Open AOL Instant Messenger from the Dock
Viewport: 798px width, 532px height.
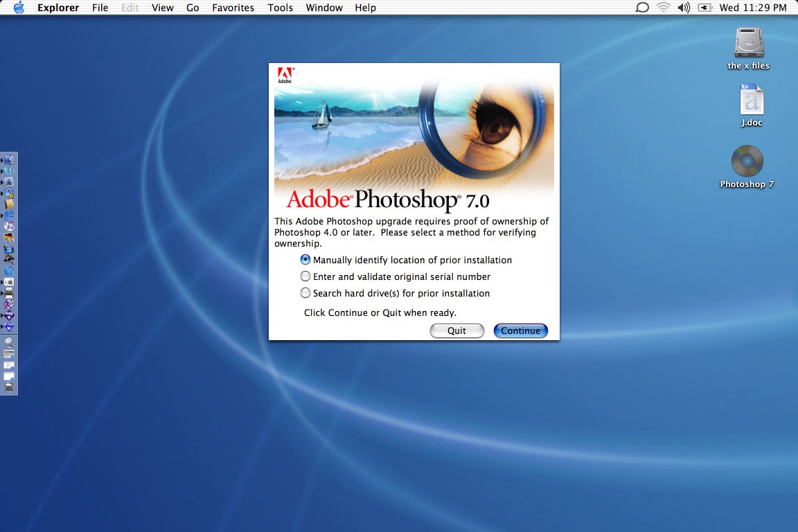pos(9,193)
